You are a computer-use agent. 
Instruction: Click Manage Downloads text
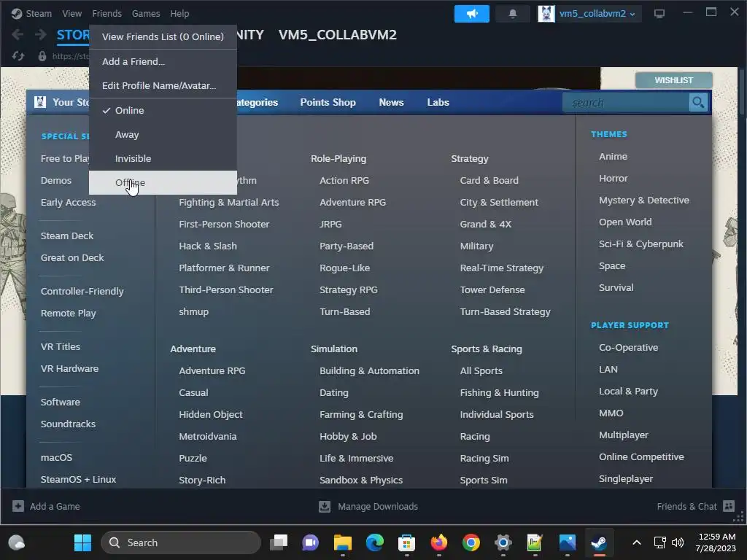(x=378, y=506)
